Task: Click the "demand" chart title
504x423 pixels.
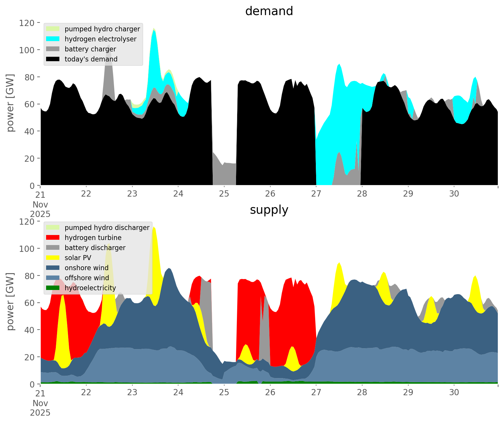Action: click(269, 11)
